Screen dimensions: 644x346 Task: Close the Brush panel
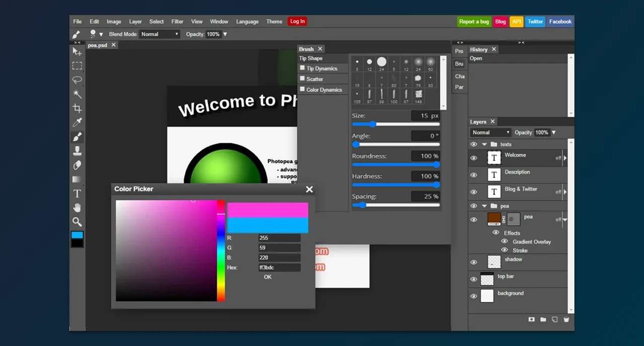[320, 49]
